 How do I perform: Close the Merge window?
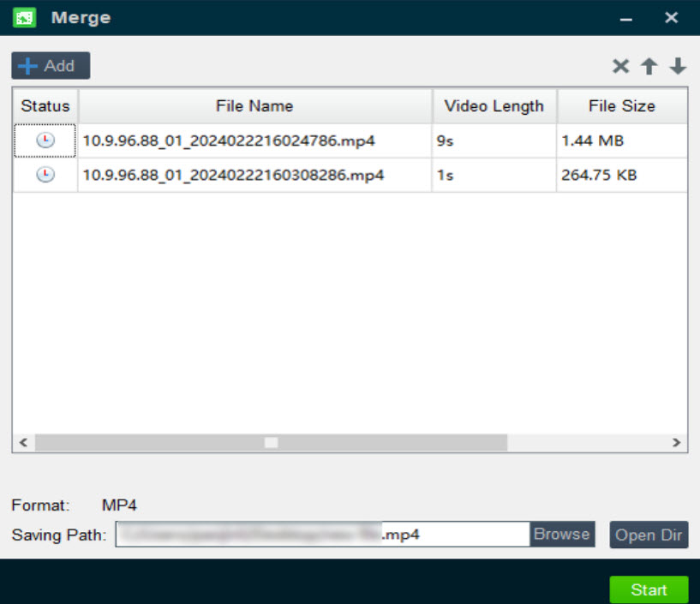click(672, 18)
